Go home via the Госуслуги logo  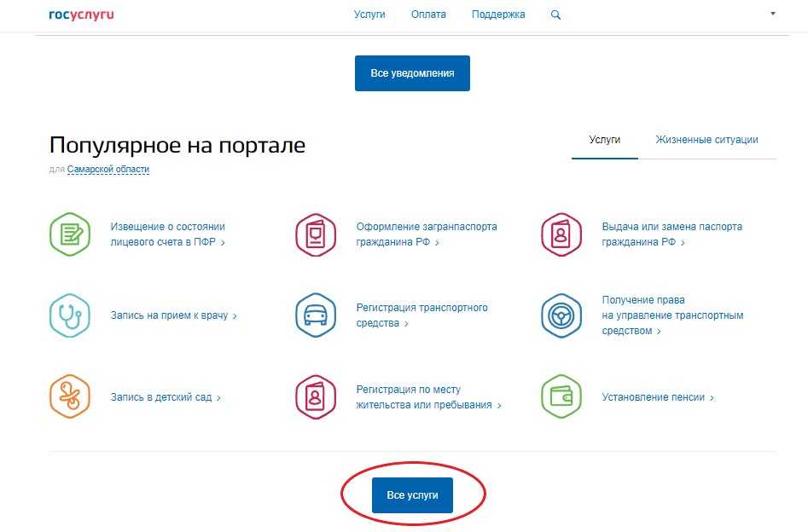81,14
